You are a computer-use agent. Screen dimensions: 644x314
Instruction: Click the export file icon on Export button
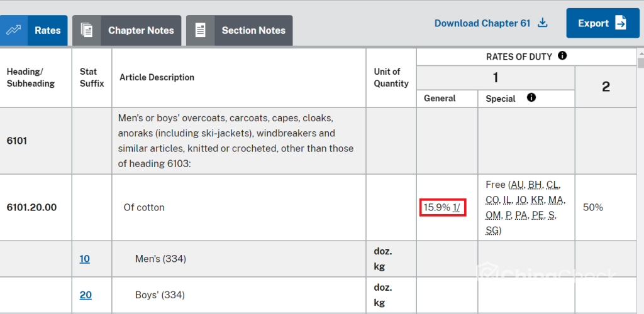coord(621,23)
